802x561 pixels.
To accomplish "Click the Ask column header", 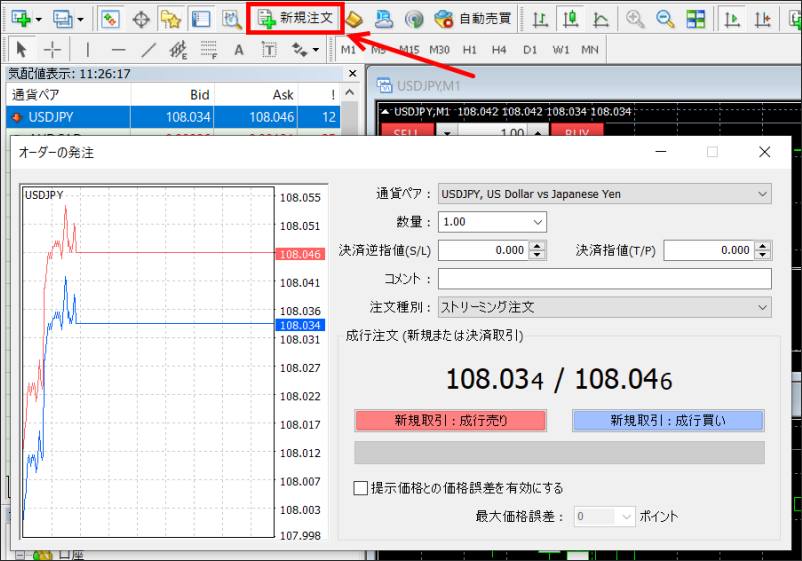I will (x=256, y=95).
